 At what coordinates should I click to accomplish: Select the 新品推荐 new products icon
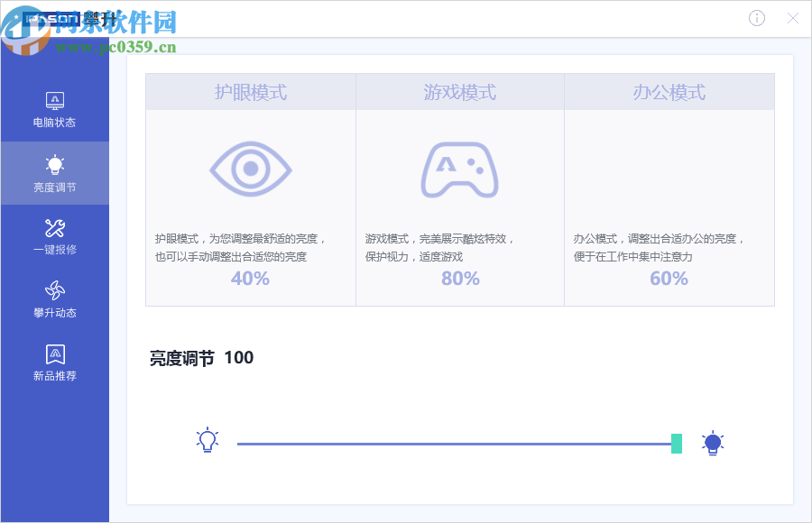pyautogui.click(x=55, y=354)
